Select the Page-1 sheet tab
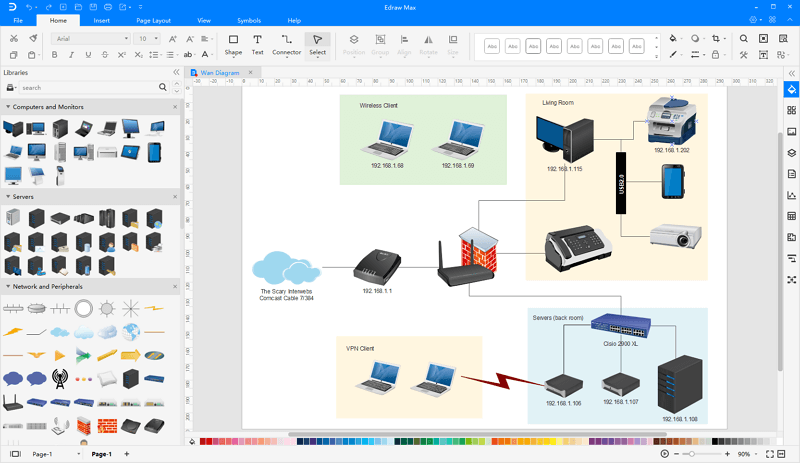The width and height of the screenshot is (800, 463). (102, 454)
